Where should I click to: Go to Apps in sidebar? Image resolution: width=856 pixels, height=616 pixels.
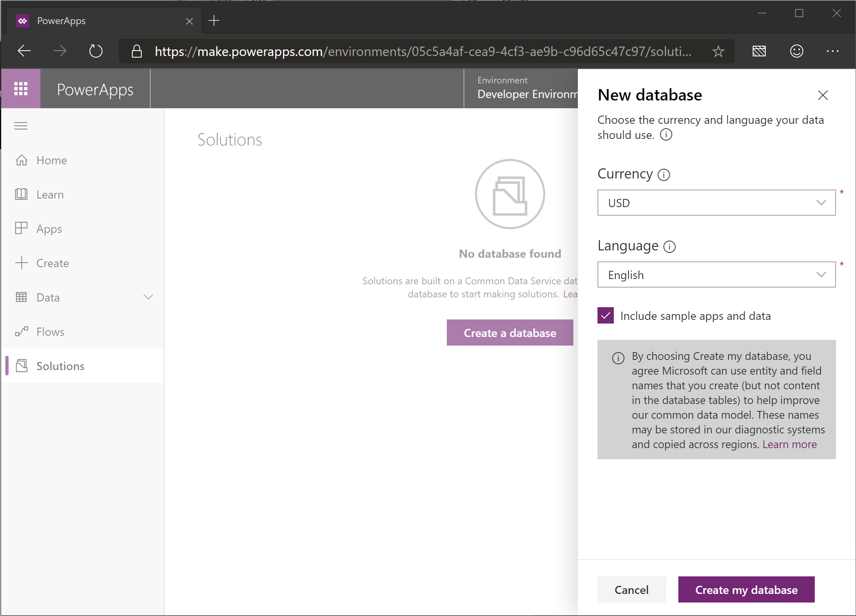49,229
